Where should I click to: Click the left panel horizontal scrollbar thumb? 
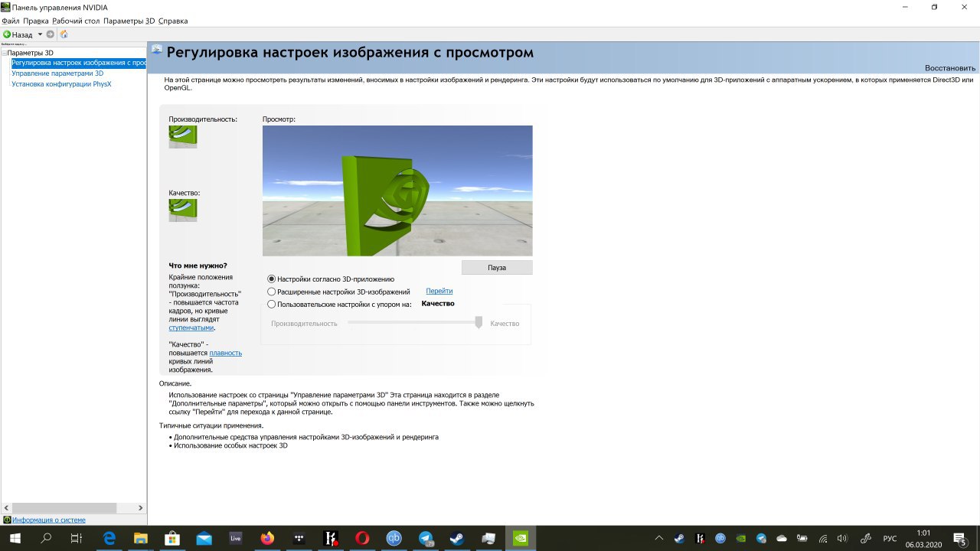click(x=64, y=507)
